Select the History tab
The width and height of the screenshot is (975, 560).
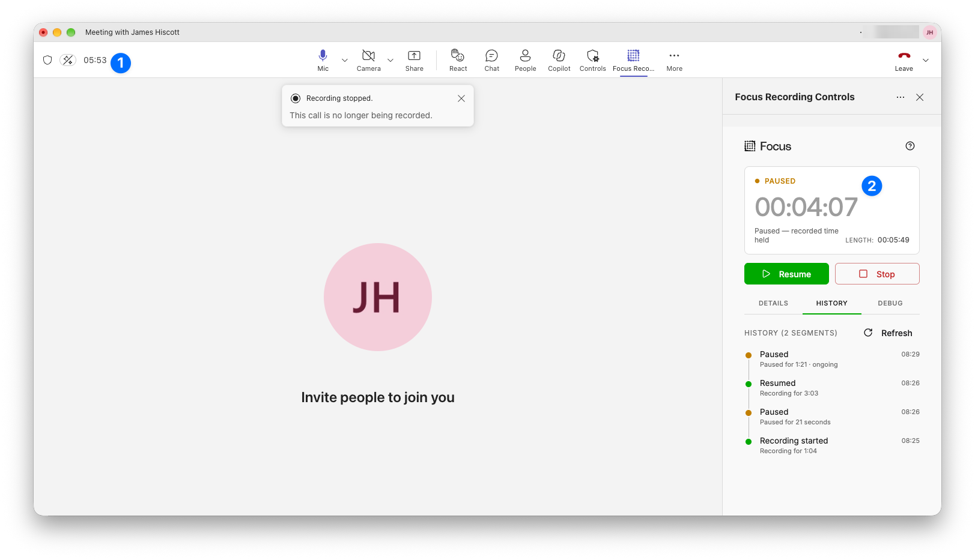[x=831, y=303]
